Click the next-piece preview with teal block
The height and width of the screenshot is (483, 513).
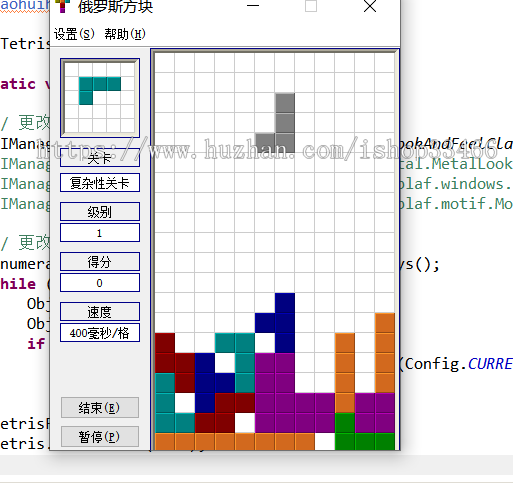point(100,98)
